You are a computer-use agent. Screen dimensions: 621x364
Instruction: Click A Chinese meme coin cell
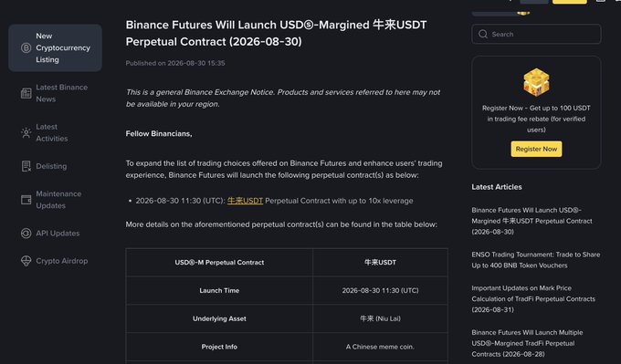pyautogui.click(x=380, y=347)
